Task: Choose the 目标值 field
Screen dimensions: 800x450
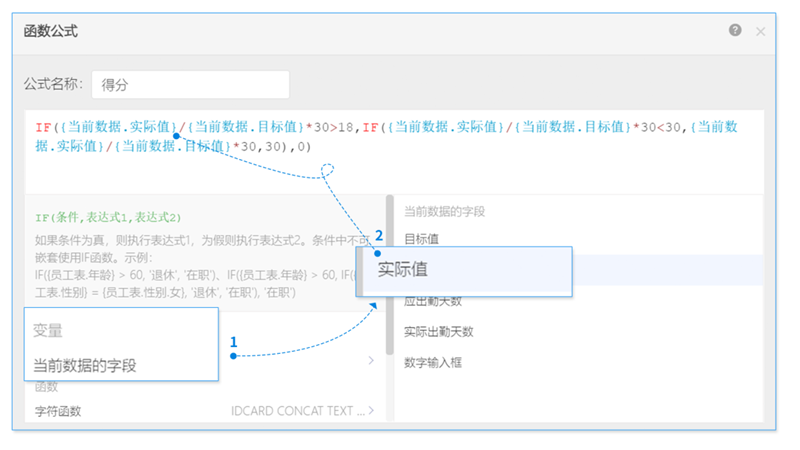Action: click(421, 239)
